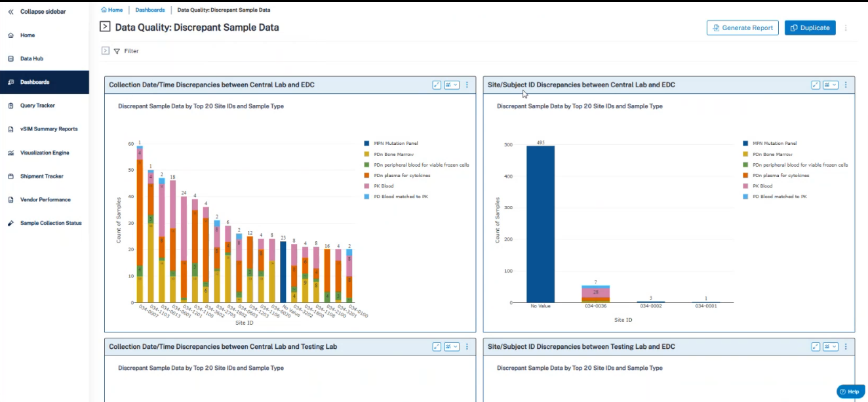
Task: Open kebab menu on Collection Date/Time Testing Lab panel
Action: [467, 346]
